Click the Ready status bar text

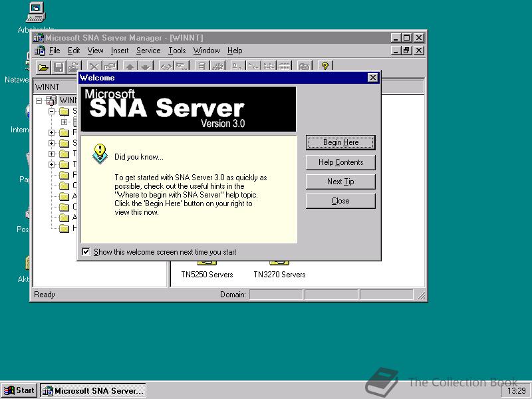point(45,295)
